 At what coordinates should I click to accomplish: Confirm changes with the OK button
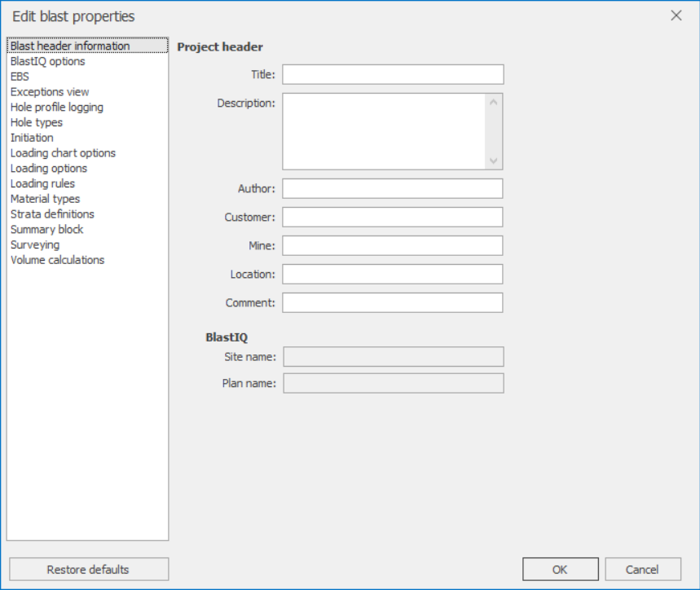coord(561,569)
